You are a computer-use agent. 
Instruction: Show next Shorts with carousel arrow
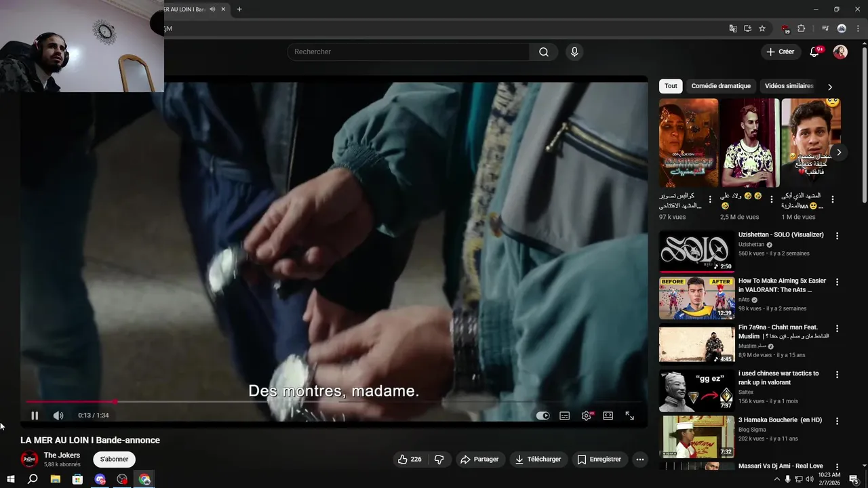pos(839,152)
